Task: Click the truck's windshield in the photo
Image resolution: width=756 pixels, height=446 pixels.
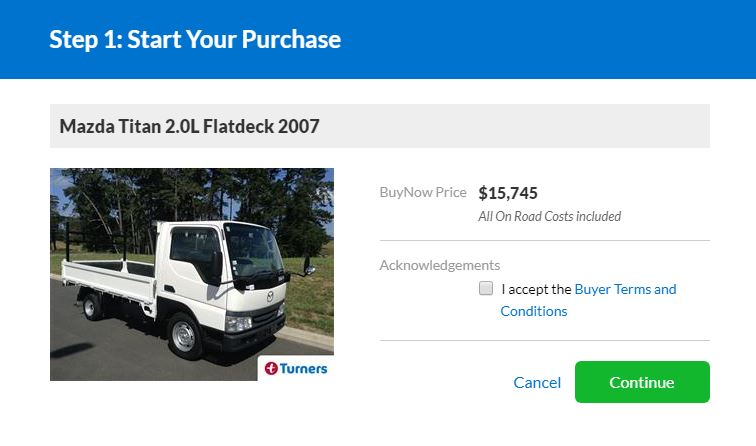Action: click(x=254, y=249)
